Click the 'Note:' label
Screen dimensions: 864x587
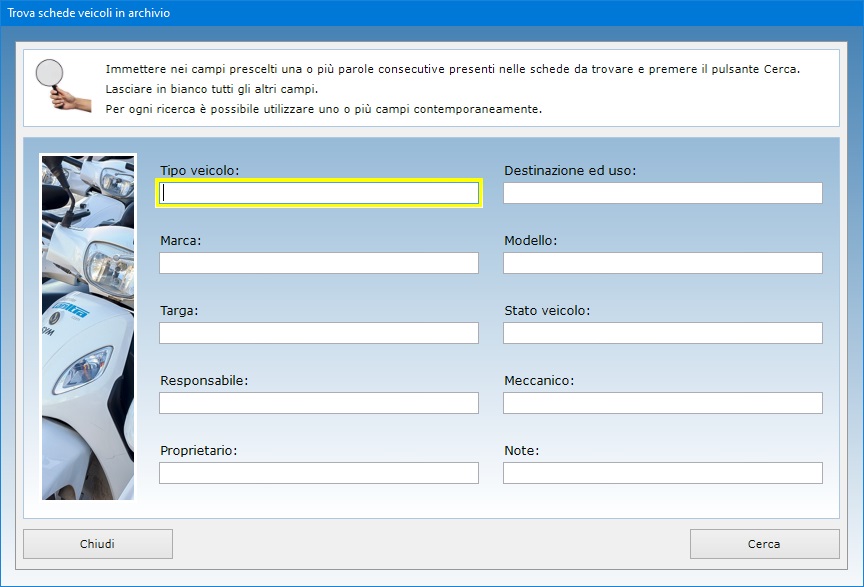pos(521,450)
